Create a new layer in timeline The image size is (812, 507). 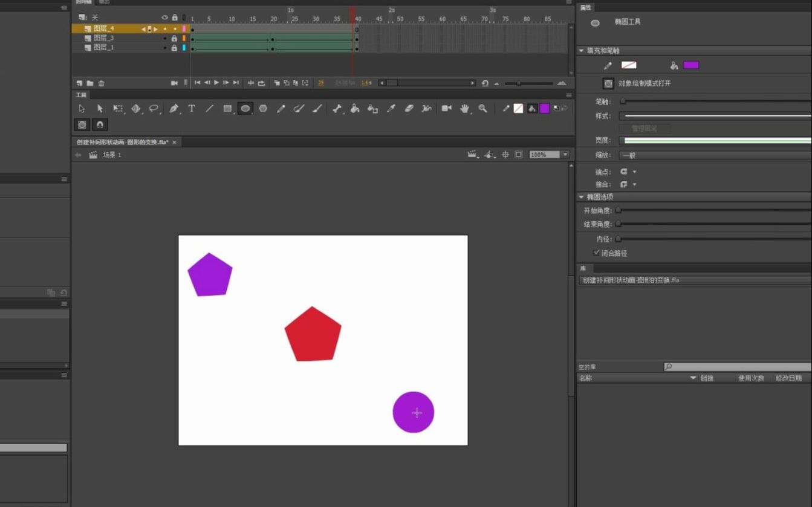point(79,83)
